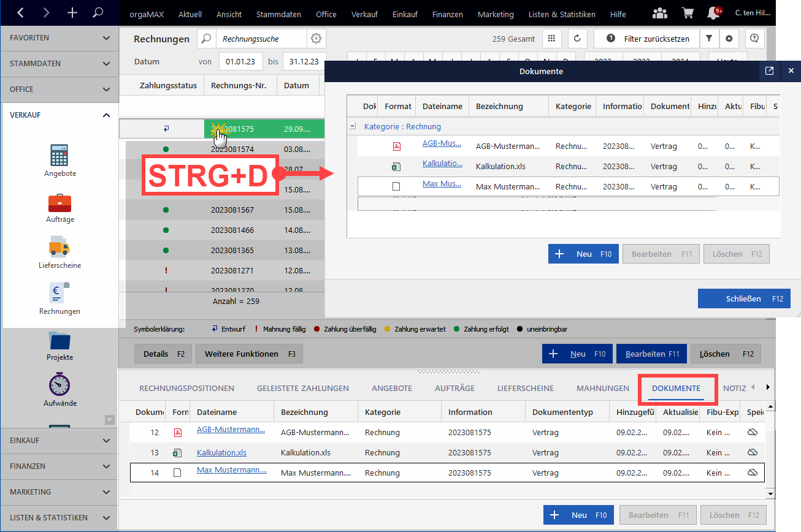The width and height of the screenshot is (801, 532).
Task: Open the Kalkulation.xls link in bottom table
Action: [x=221, y=452]
